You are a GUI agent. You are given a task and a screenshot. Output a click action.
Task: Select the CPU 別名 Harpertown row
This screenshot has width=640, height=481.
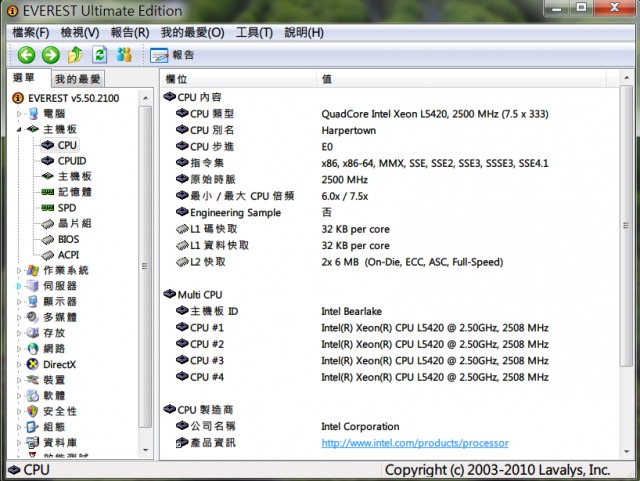[389, 130]
